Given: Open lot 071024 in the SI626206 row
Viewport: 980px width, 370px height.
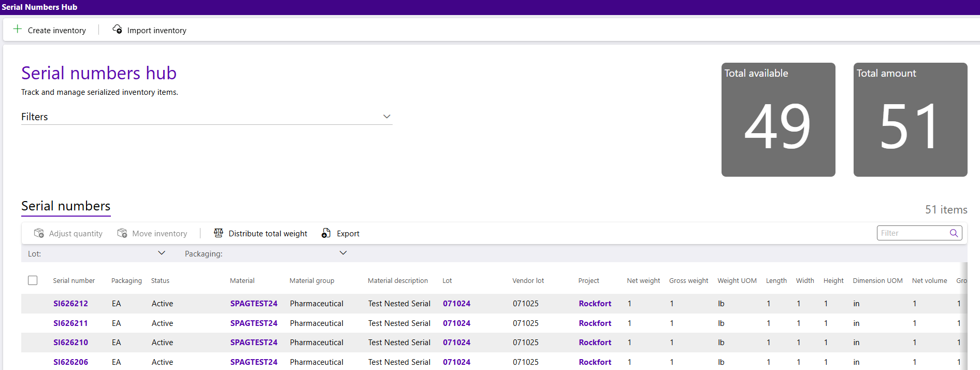Looking at the screenshot, I should (x=456, y=362).
